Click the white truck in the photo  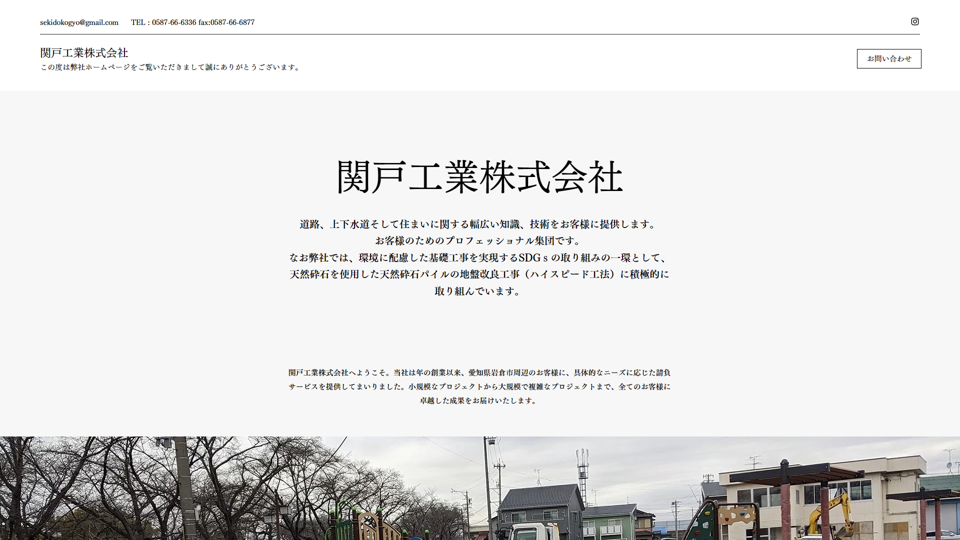click(528, 531)
